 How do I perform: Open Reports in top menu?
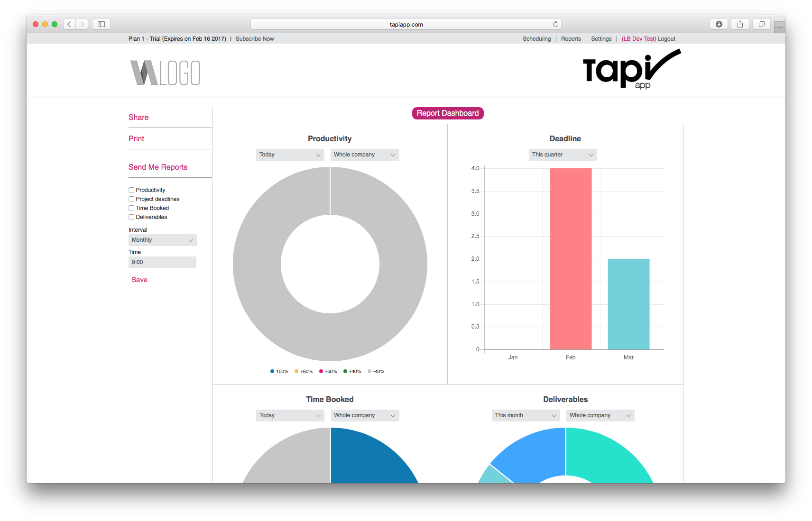pyautogui.click(x=571, y=39)
